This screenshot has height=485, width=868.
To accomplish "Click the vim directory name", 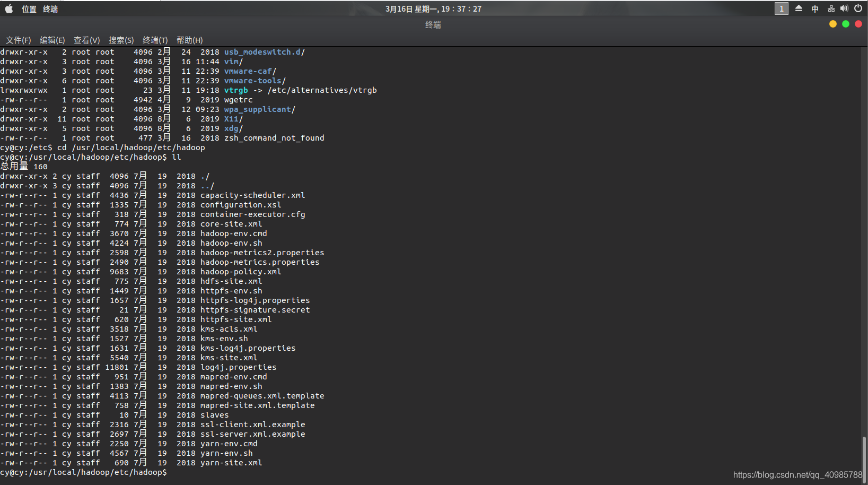I will point(231,62).
